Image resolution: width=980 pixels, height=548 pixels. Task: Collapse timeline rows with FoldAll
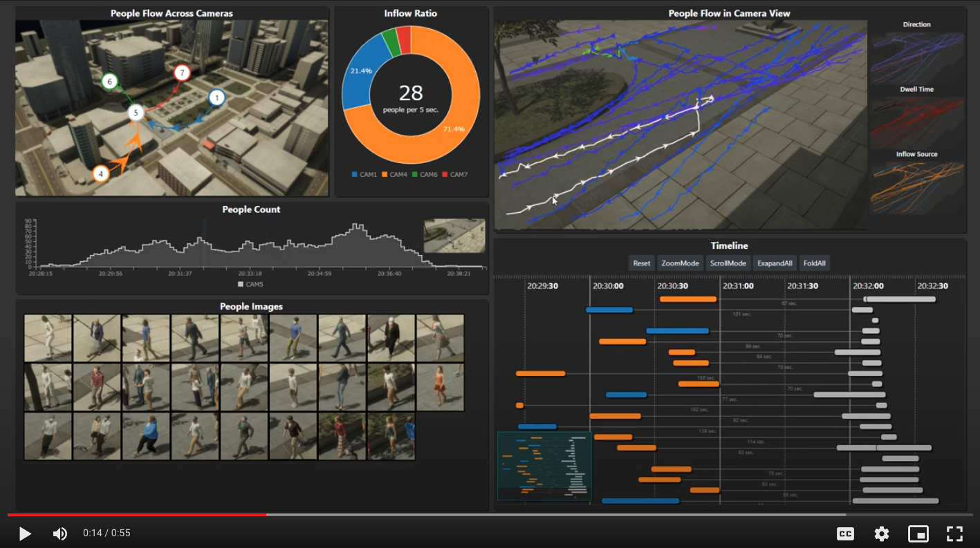pyautogui.click(x=814, y=263)
